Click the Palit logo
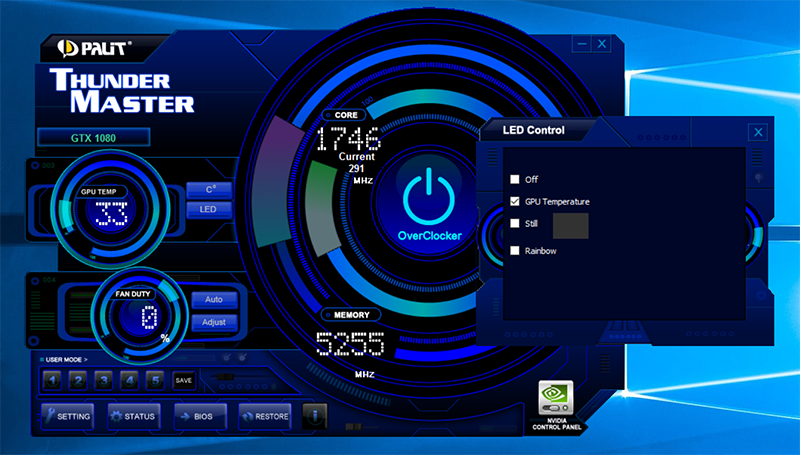This screenshot has height=455, width=800. click(x=94, y=48)
